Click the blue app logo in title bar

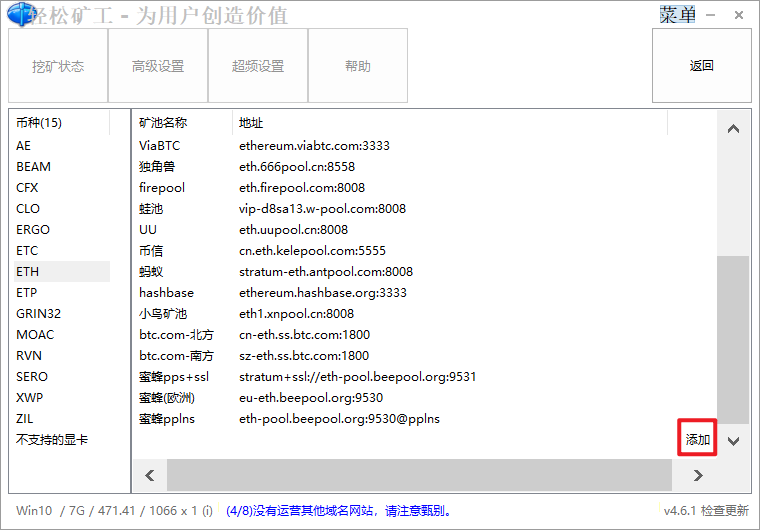pyautogui.click(x=22, y=14)
